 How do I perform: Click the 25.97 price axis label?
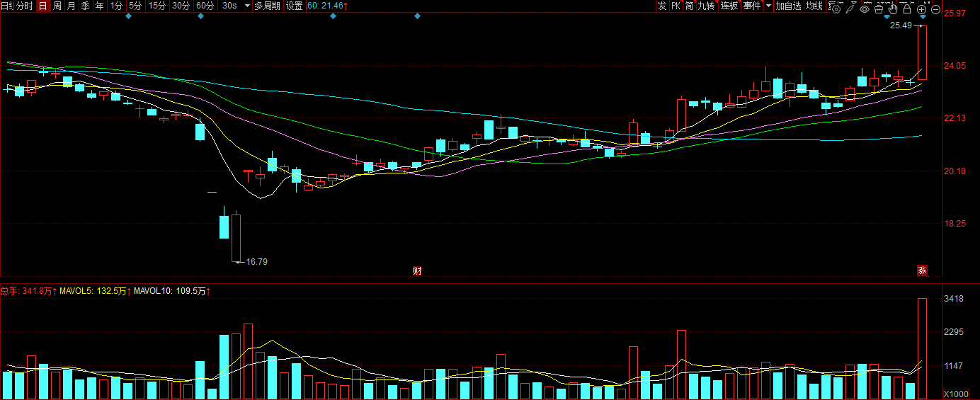coord(956,13)
